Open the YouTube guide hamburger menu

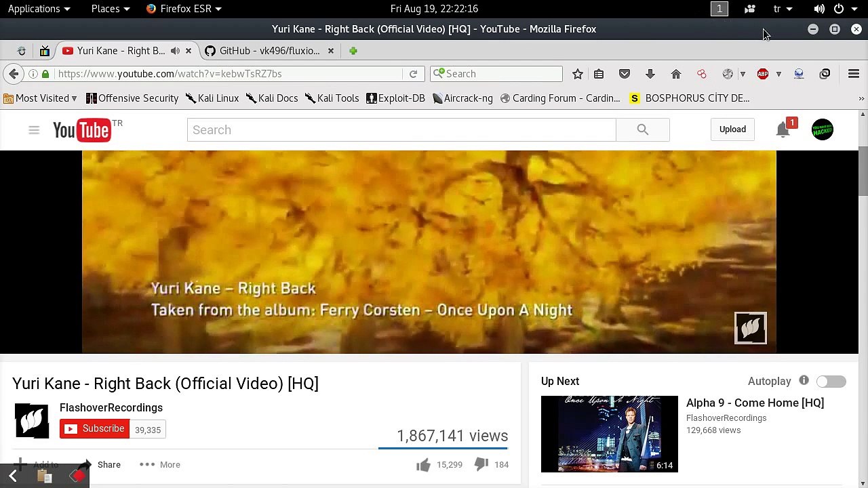(x=34, y=130)
